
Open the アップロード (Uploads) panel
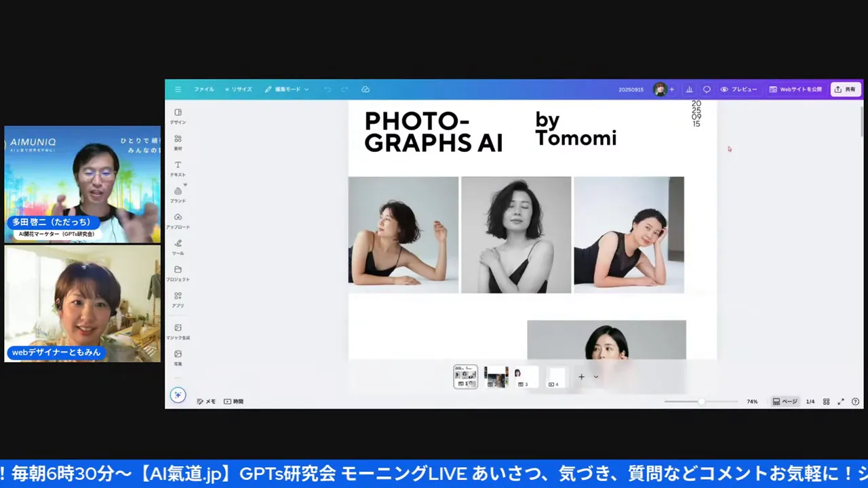click(x=178, y=220)
